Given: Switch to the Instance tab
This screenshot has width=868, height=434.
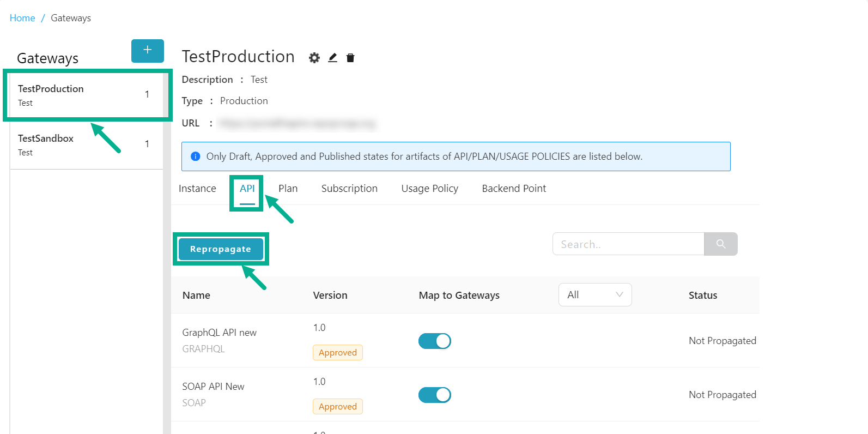Looking at the screenshot, I should (x=197, y=189).
